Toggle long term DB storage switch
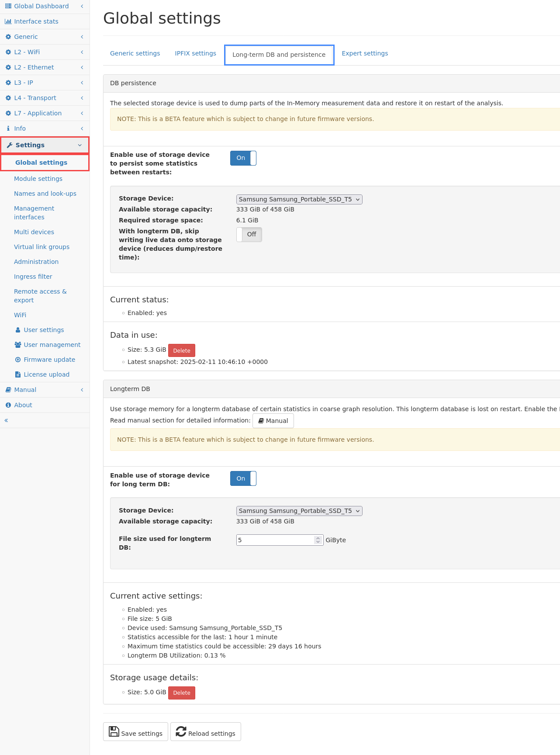 (243, 478)
